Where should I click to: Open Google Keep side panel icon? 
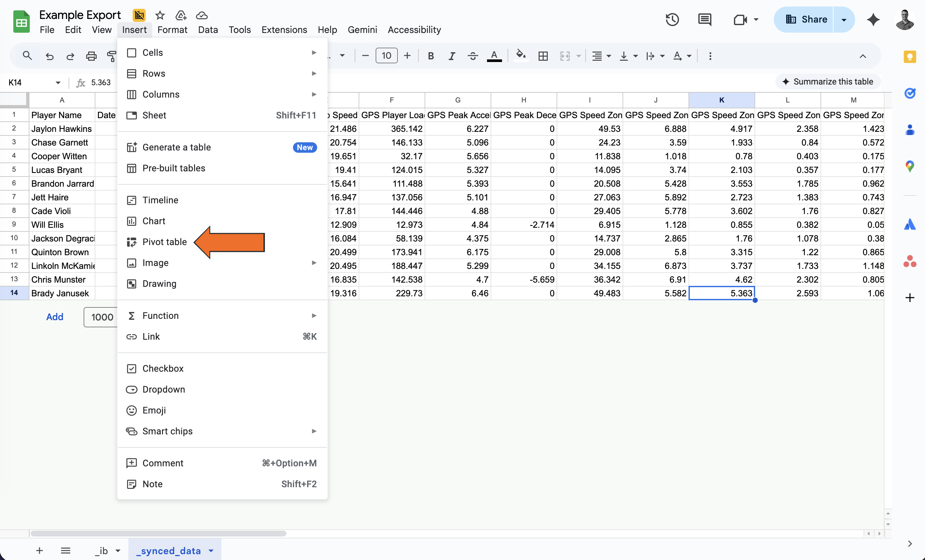(x=910, y=57)
